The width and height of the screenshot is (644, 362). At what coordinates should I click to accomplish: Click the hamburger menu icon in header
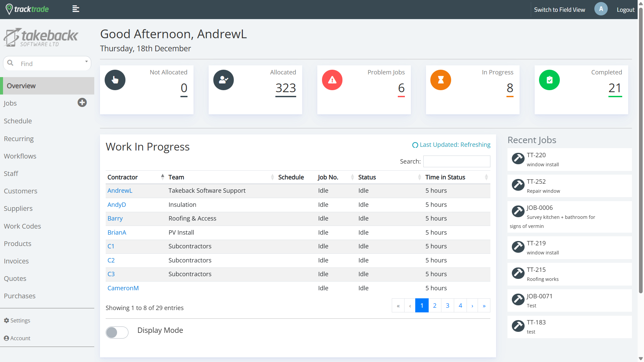(76, 9)
